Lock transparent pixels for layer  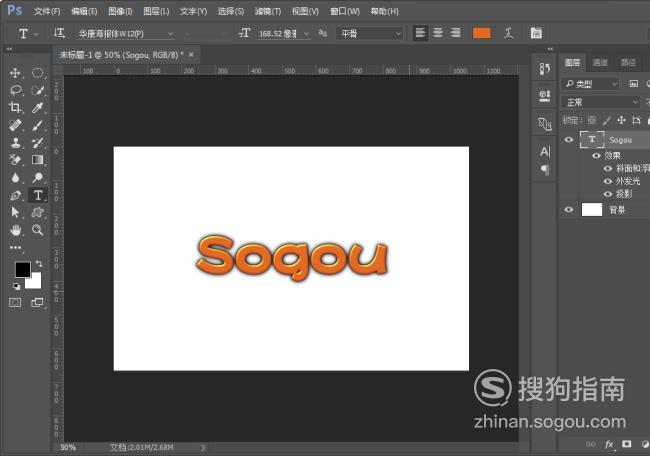coord(592,120)
